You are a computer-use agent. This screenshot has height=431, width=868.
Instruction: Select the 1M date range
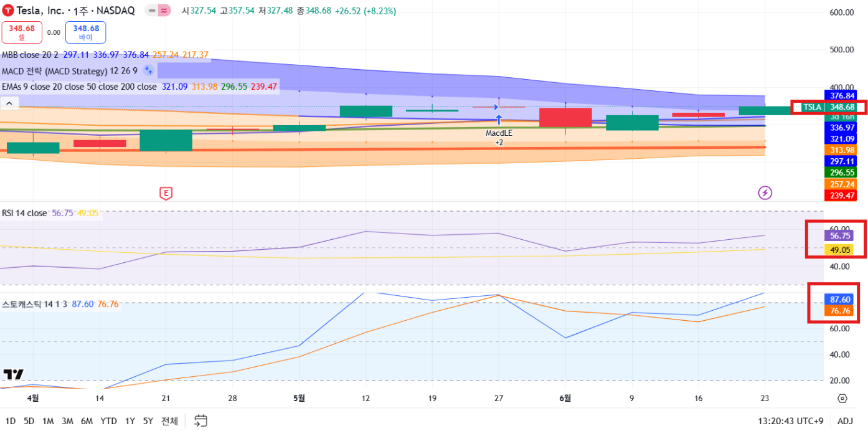pyautogui.click(x=48, y=421)
